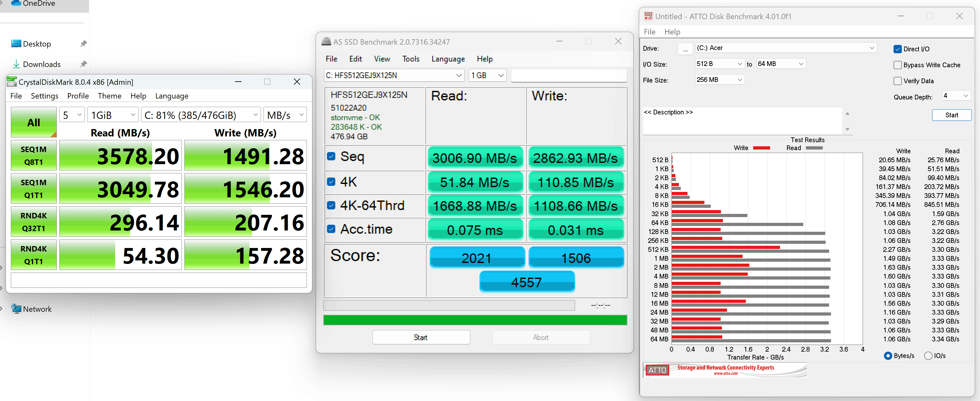The width and height of the screenshot is (980, 401).
Task: Click the AS SSD green progress bar
Action: (475, 320)
